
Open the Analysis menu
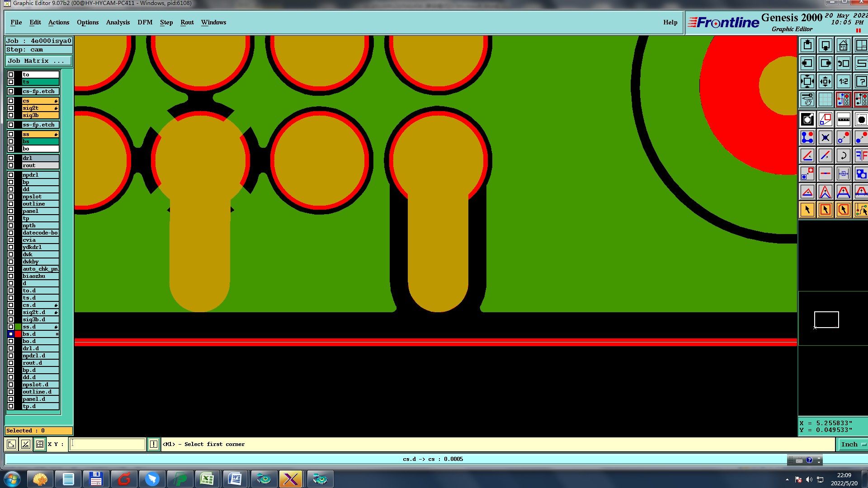[118, 22]
